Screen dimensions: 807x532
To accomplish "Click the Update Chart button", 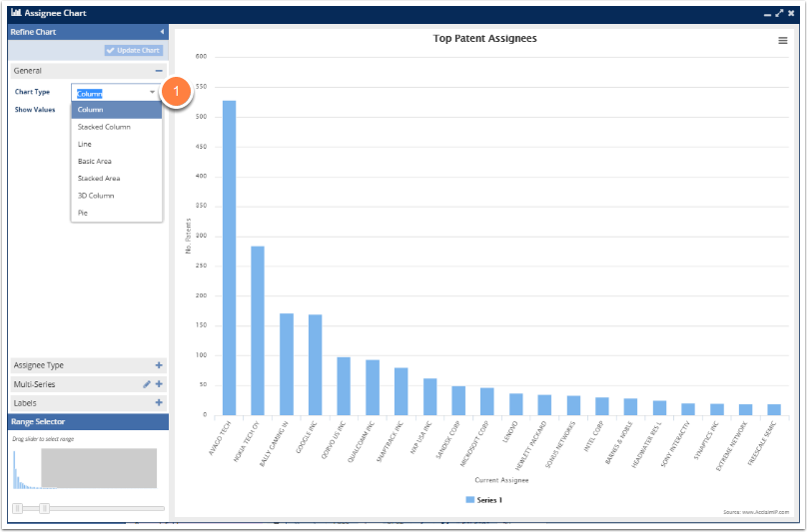I will point(134,51).
